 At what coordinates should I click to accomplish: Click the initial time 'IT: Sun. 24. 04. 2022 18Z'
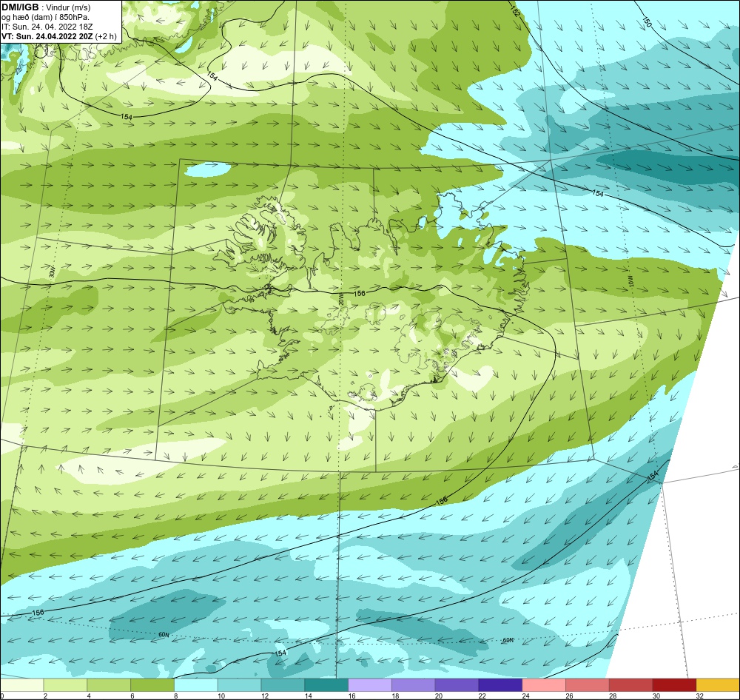[47, 27]
